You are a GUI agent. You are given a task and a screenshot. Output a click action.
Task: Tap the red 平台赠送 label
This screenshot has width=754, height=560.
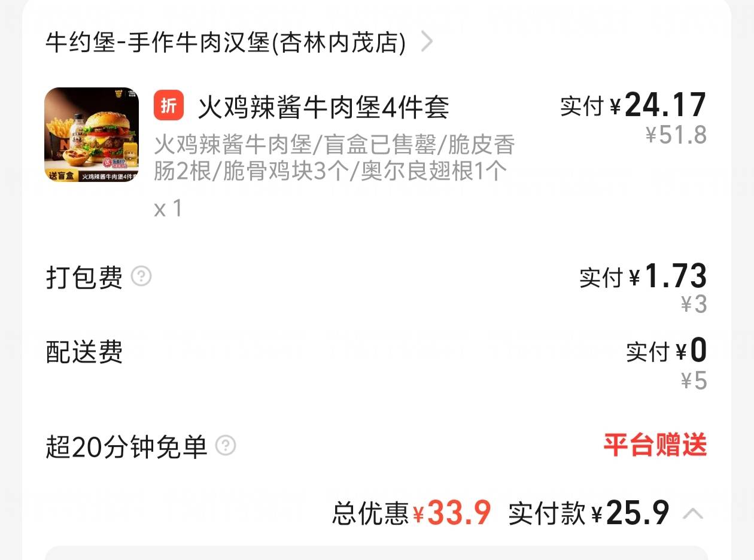[655, 446]
